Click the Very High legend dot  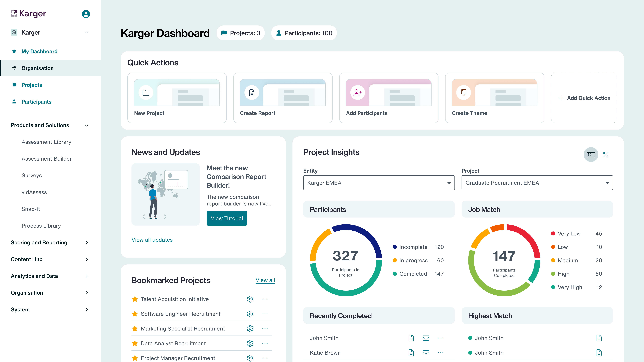(x=553, y=287)
